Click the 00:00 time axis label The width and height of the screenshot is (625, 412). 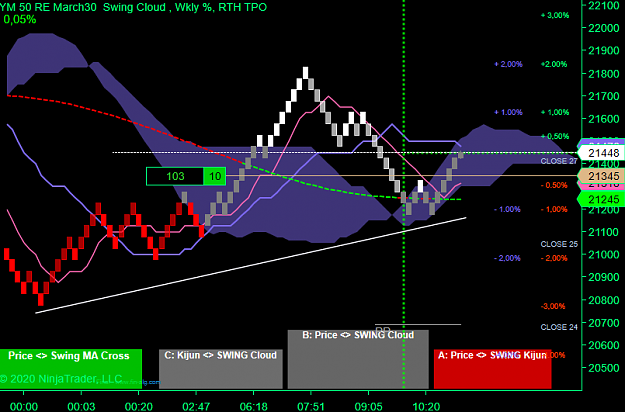point(24,407)
